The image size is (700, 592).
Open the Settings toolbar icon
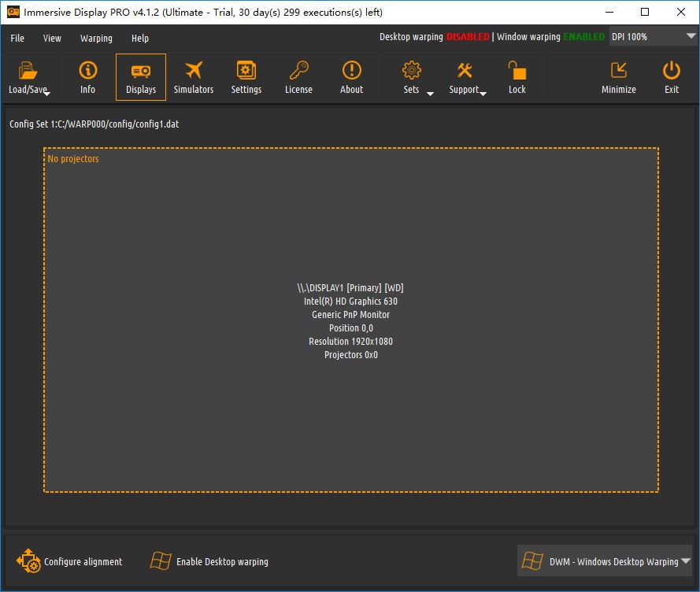246,71
